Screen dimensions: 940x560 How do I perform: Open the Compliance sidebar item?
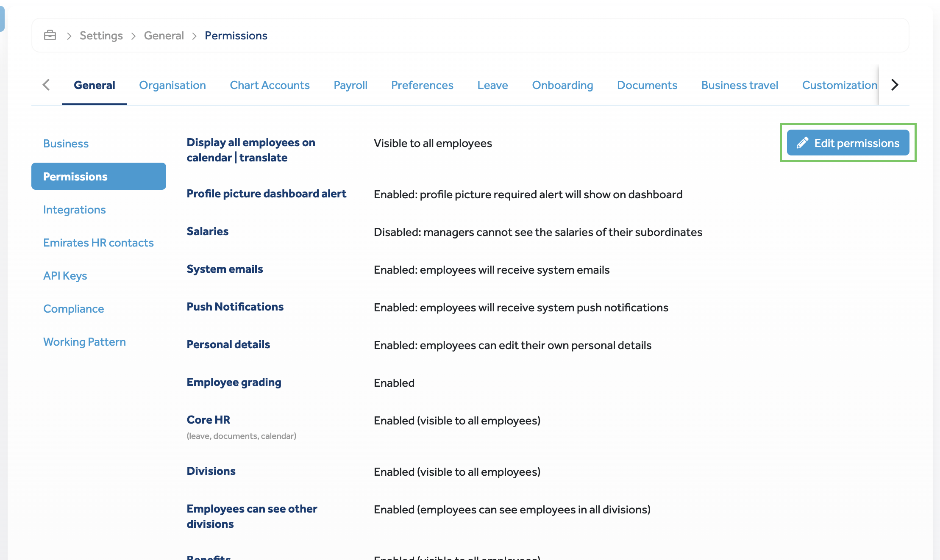(73, 309)
